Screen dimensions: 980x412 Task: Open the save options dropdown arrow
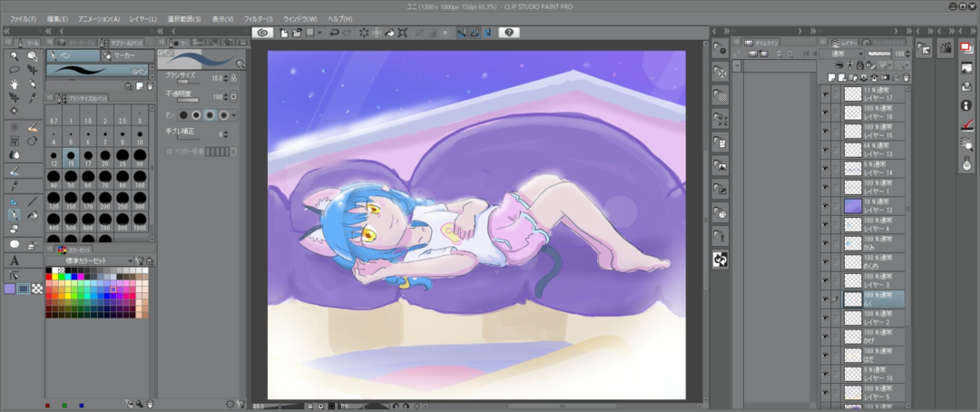pyautogui.click(x=318, y=32)
